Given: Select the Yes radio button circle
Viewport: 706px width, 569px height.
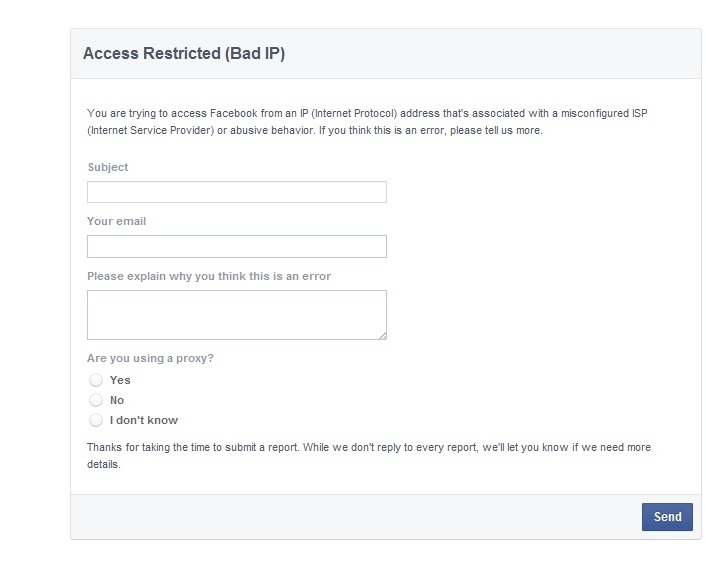Looking at the screenshot, I should (96, 380).
